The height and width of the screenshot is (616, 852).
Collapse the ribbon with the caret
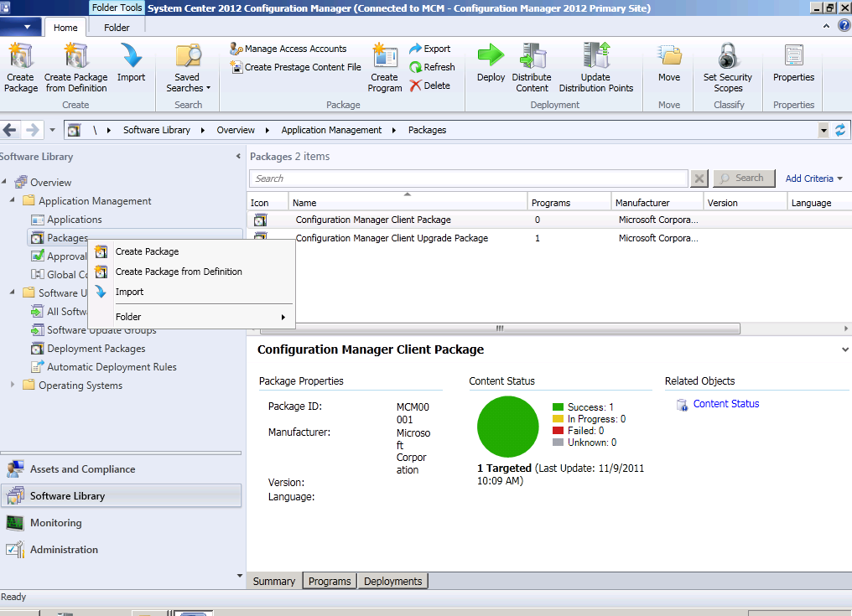tap(826, 25)
